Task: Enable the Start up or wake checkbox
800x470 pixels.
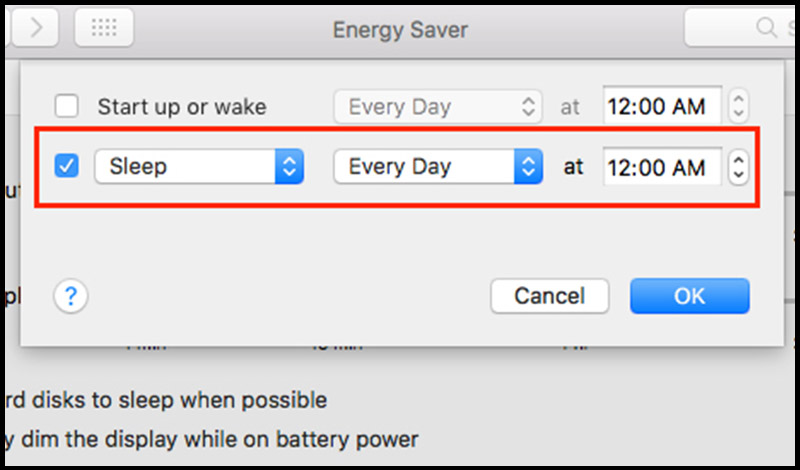Action: point(67,105)
